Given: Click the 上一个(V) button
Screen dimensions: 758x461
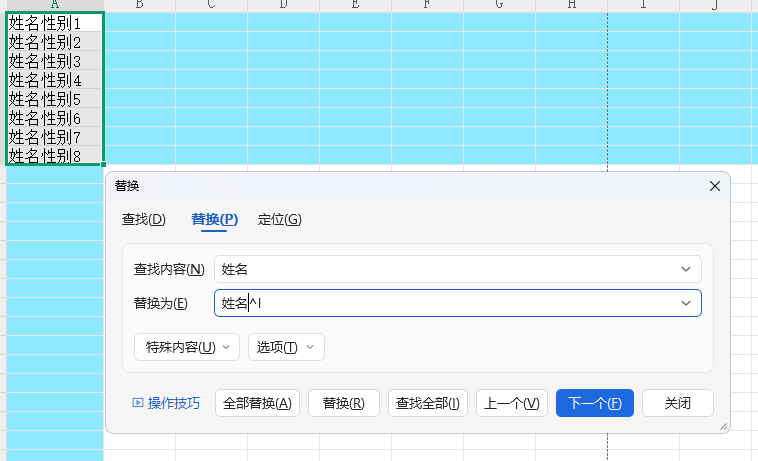Looking at the screenshot, I should 511,403.
